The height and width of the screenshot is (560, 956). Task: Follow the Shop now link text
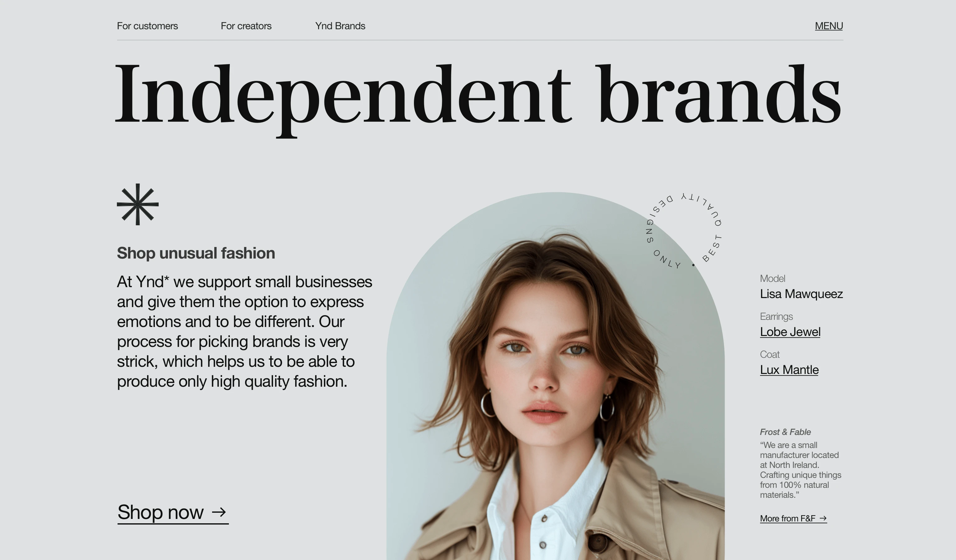click(x=160, y=512)
